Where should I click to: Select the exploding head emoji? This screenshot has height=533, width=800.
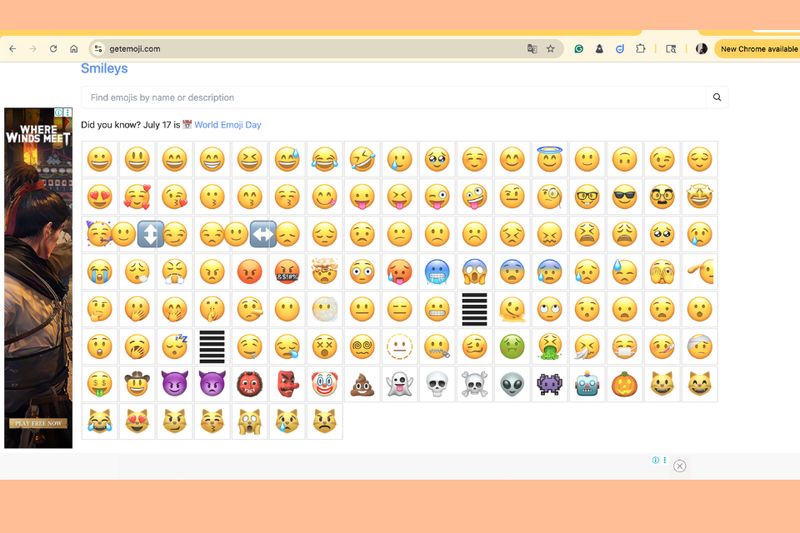pyautogui.click(x=324, y=272)
